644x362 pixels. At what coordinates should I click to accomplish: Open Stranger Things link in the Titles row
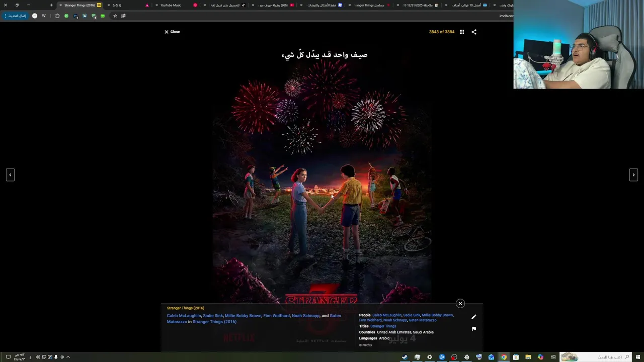(383, 326)
